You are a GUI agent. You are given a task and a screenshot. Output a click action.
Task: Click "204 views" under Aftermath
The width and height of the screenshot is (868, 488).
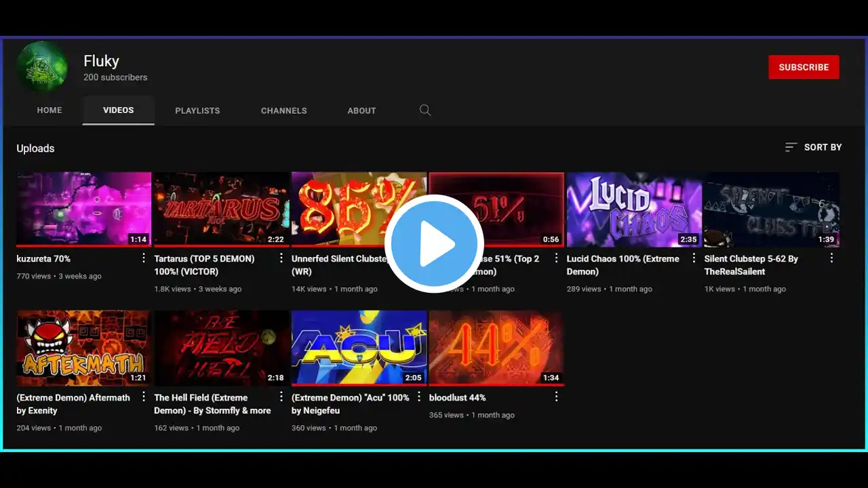(x=34, y=428)
